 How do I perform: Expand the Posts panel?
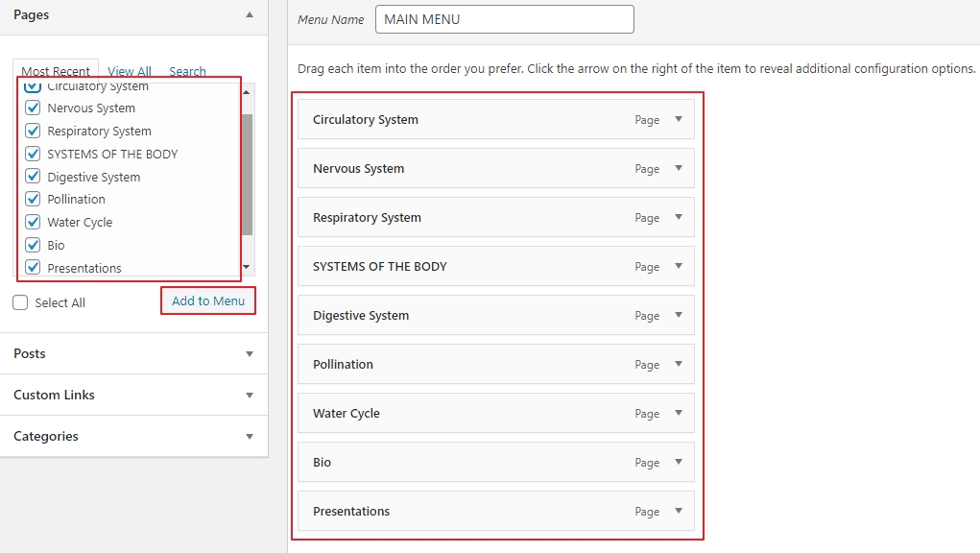(250, 353)
